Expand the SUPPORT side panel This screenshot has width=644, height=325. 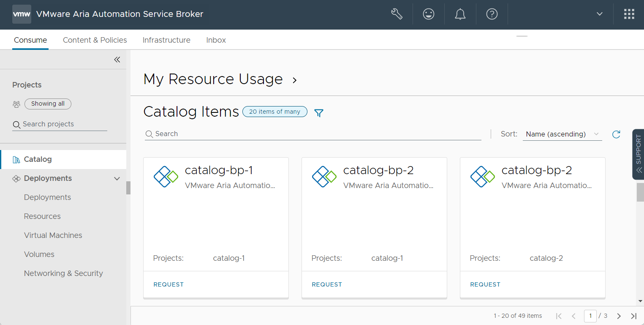[x=638, y=154]
